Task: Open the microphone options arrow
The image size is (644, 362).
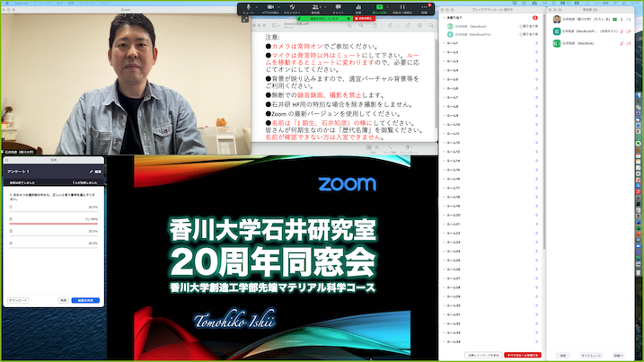Action: tap(257, 7)
